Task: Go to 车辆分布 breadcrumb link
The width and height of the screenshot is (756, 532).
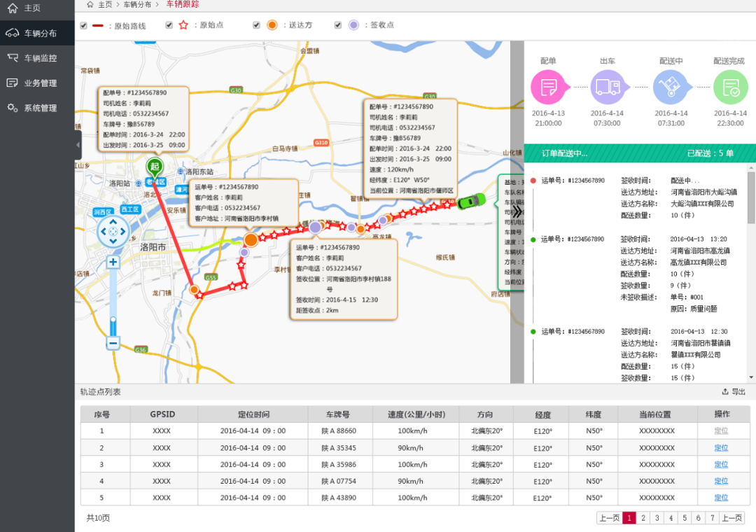Action: [x=137, y=4]
